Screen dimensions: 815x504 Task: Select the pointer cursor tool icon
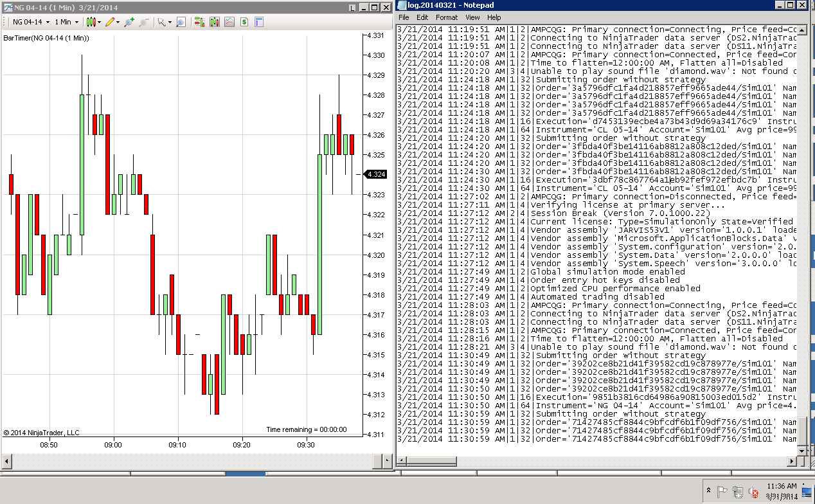click(161, 22)
